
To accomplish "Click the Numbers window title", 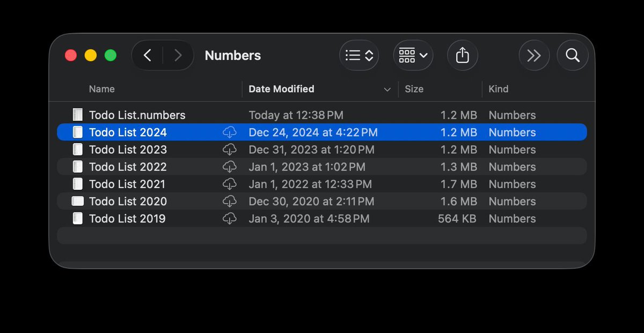I will (x=233, y=55).
